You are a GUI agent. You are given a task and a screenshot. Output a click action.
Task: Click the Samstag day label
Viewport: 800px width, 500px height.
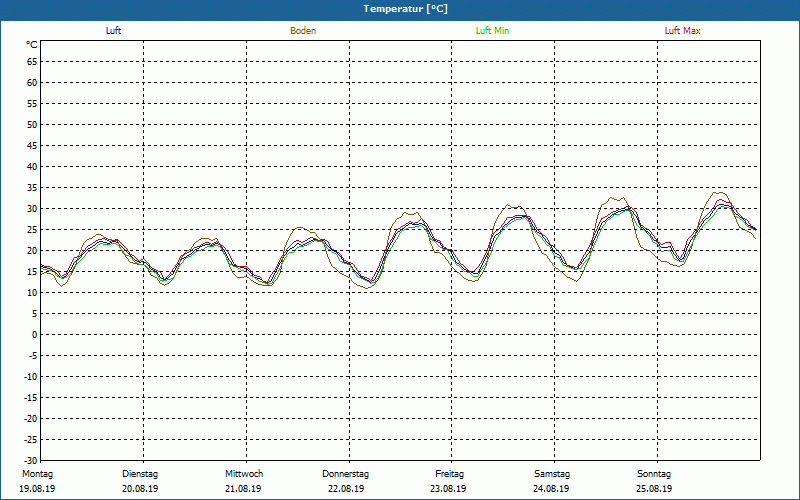click(x=552, y=474)
